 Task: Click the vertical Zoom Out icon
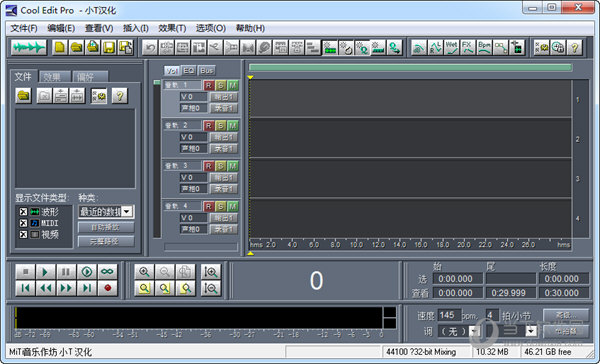click(211, 288)
